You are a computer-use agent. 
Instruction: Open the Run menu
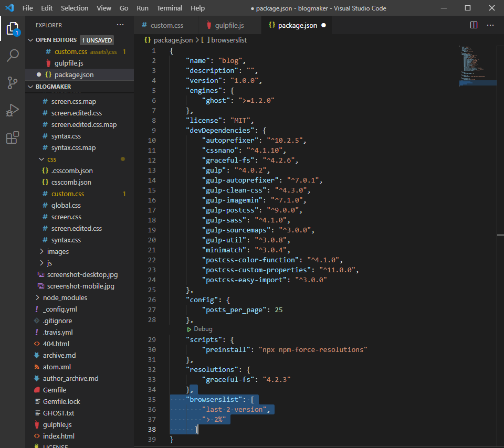click(x=142, y=8)
